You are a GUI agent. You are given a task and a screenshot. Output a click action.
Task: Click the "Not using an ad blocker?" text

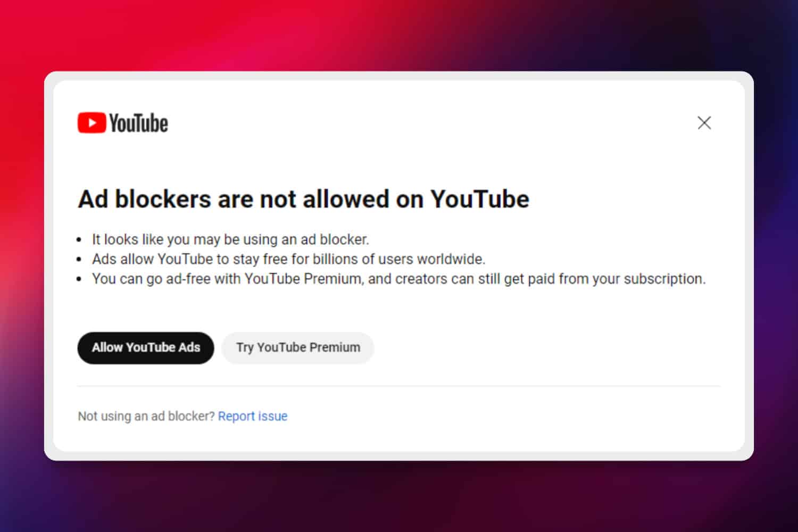tap(146, 416)
